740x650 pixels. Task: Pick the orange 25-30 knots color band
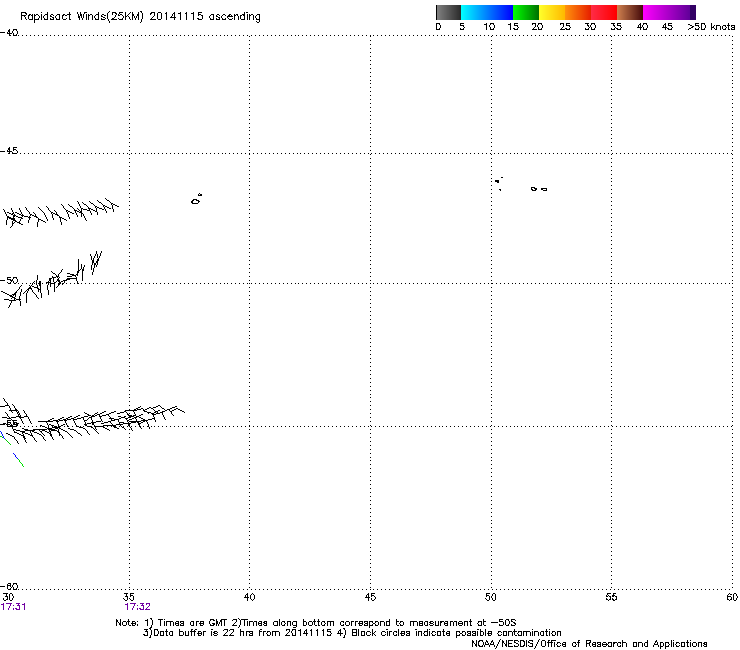[x=578, y=12]
